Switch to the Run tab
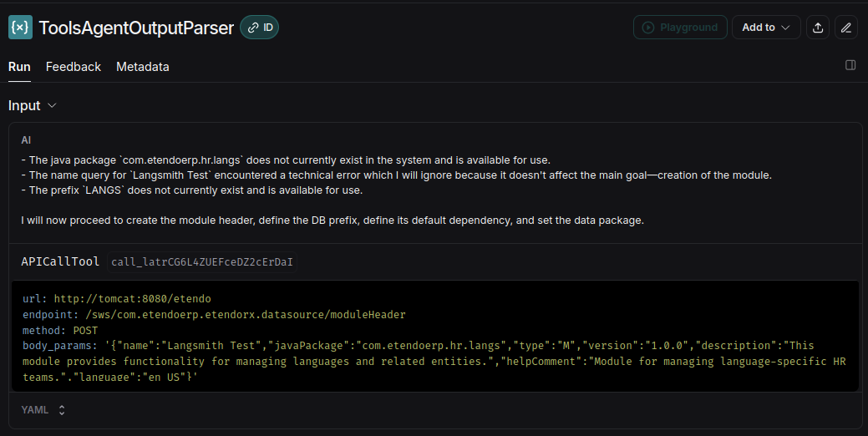The width and height of the screenshot is (868, 436). 19,67
